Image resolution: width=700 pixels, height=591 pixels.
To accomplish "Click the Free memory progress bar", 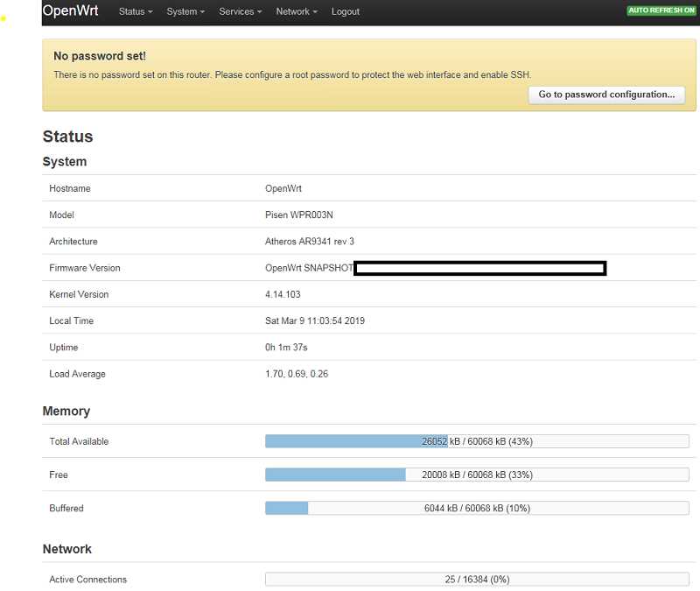I will click(477, 475).
